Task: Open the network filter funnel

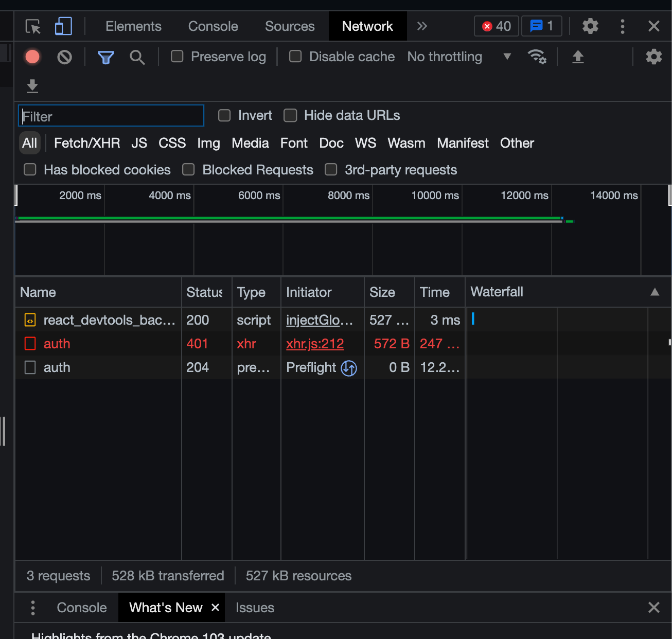Action: [105, 57]
